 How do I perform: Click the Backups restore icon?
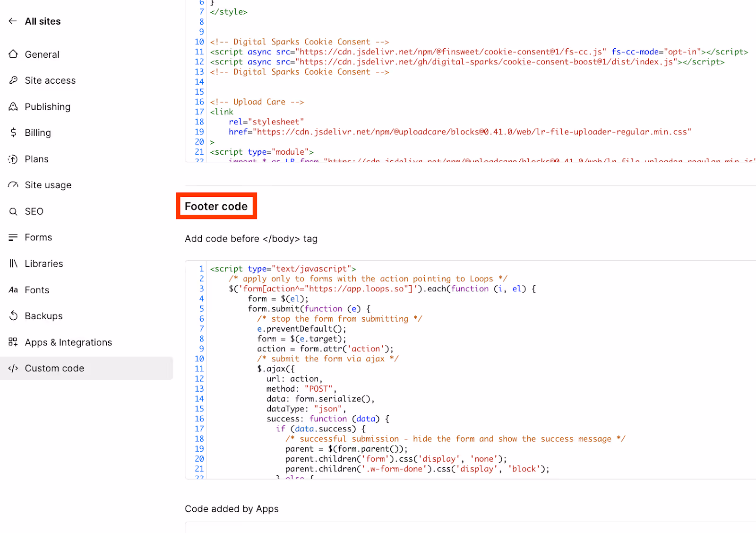(13, 315)
